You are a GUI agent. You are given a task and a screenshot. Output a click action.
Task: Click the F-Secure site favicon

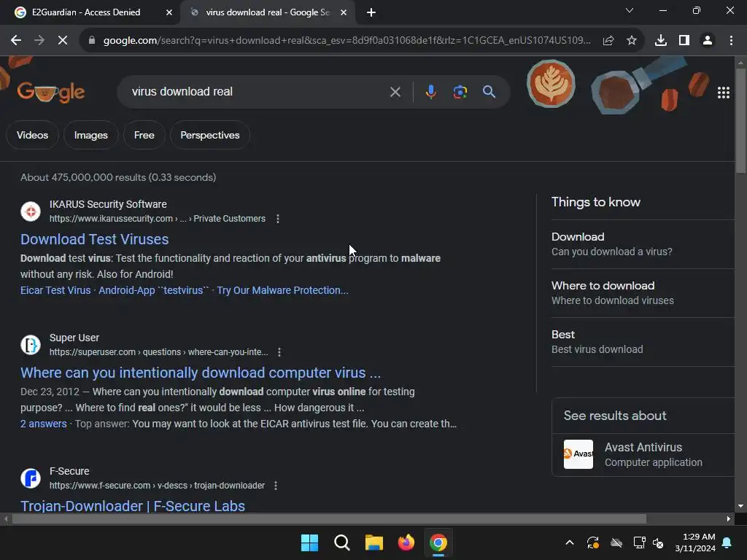click(31, 478)
